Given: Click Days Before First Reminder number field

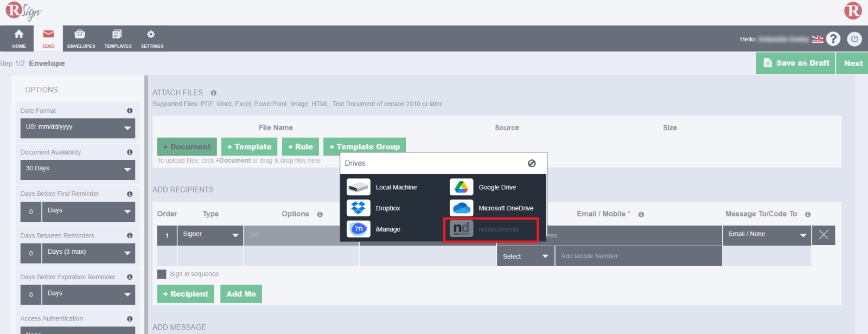Looking at the screenshot, I should tap(31, 211).
